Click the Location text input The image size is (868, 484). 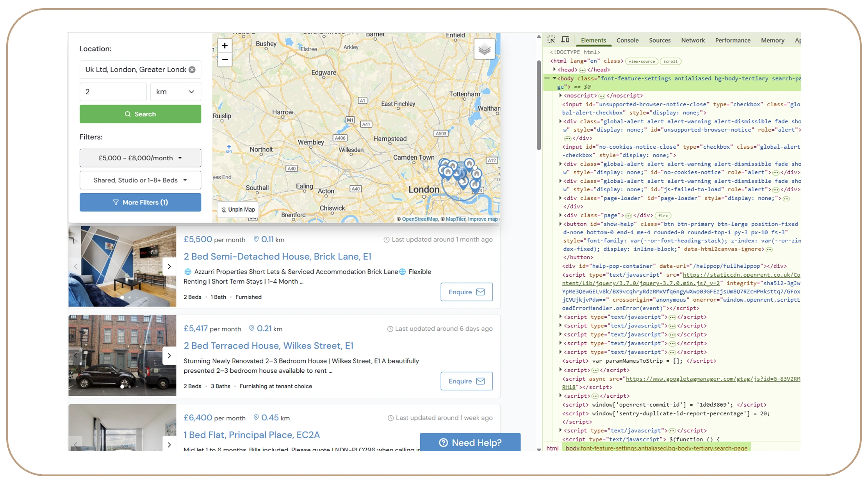(x=140, y=69)
